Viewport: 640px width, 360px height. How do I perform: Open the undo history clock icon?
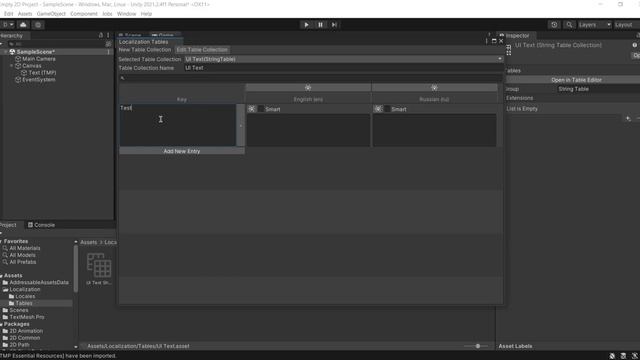pos(554,25)
